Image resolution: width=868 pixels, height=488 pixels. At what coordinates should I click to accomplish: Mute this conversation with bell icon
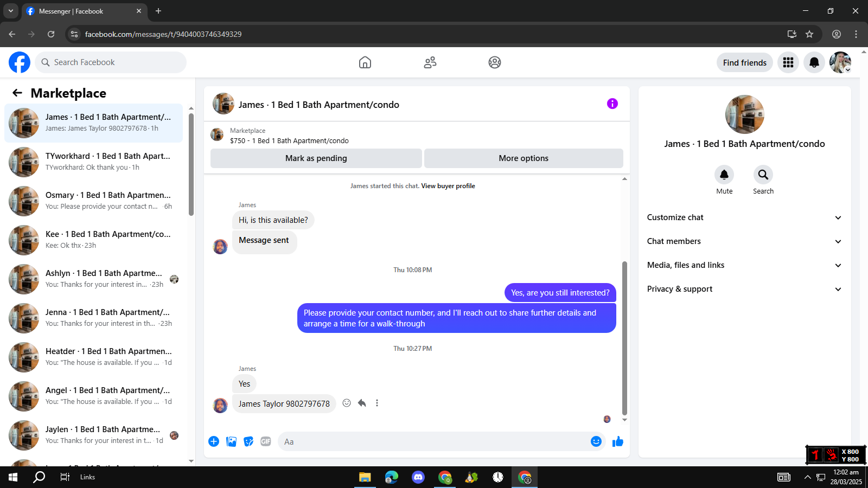724,175
